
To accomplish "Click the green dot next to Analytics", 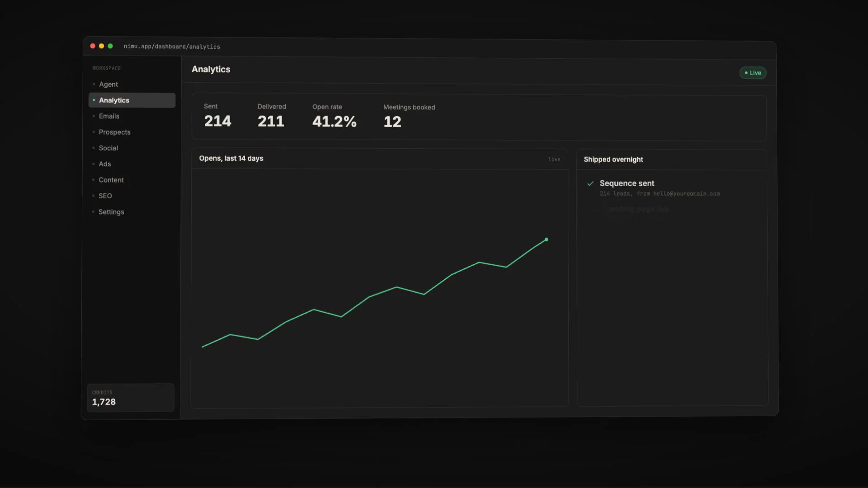I will (94, 100).
